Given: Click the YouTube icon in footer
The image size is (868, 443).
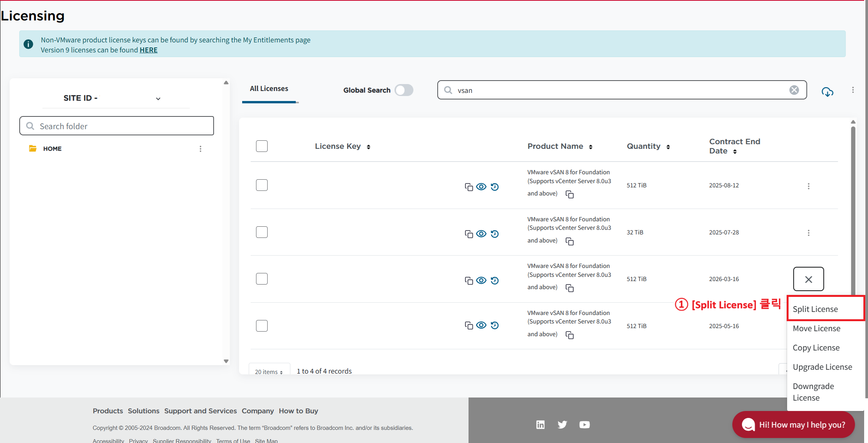Looking at the screenshot, I should pyautogui.click(x=584, y=425).
